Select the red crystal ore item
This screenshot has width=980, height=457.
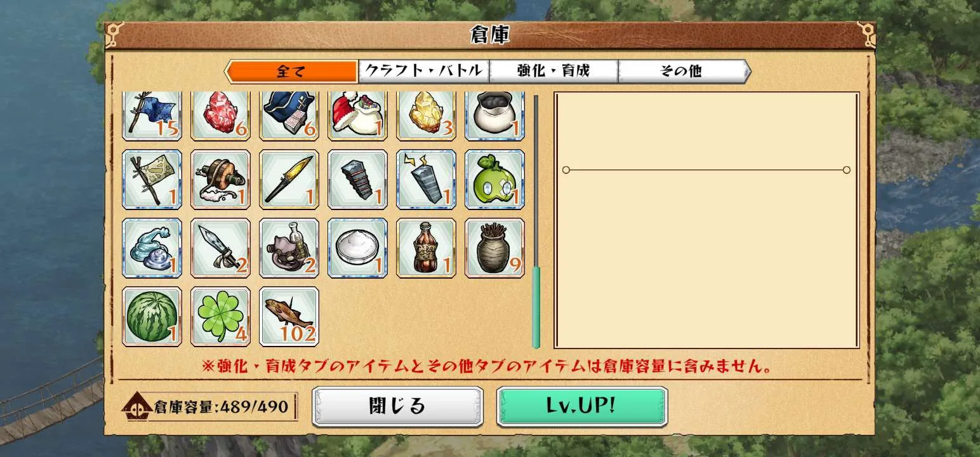220,116
